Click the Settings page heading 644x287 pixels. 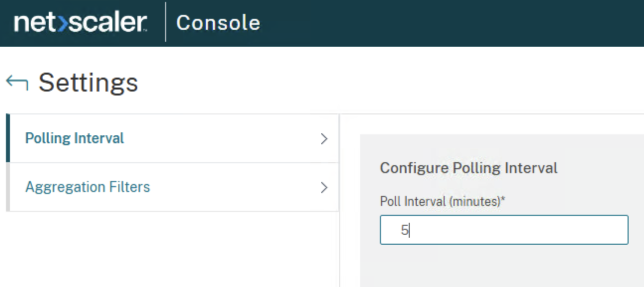point(88,83)
